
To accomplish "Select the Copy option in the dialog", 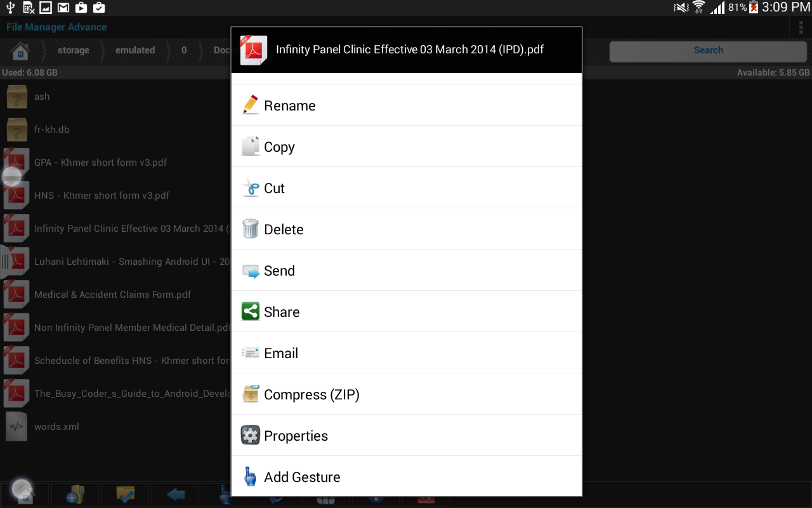I will click(407, 147).
